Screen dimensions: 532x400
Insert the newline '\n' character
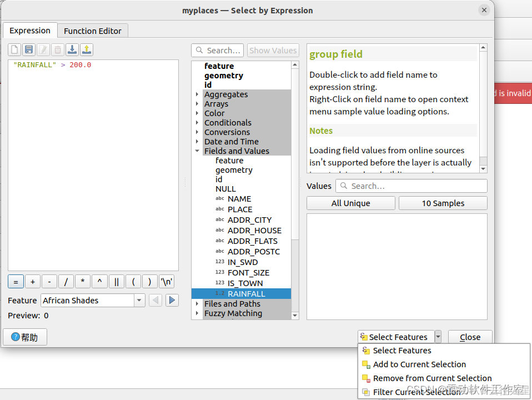[x=167, y=282]
